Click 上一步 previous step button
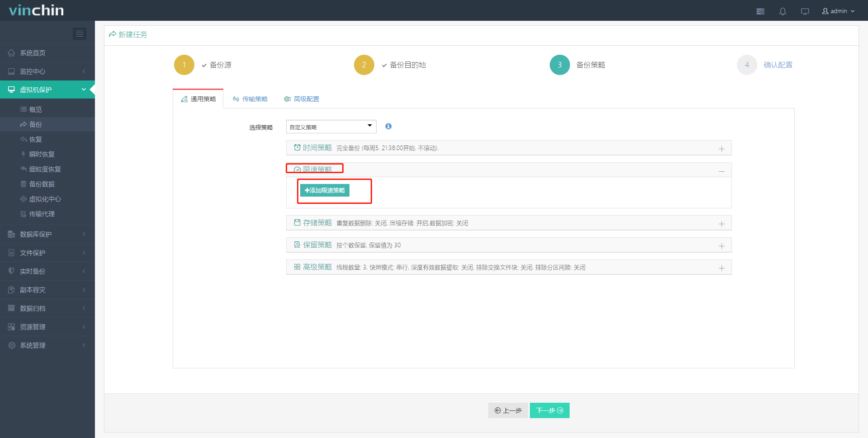 pos(508,410)
